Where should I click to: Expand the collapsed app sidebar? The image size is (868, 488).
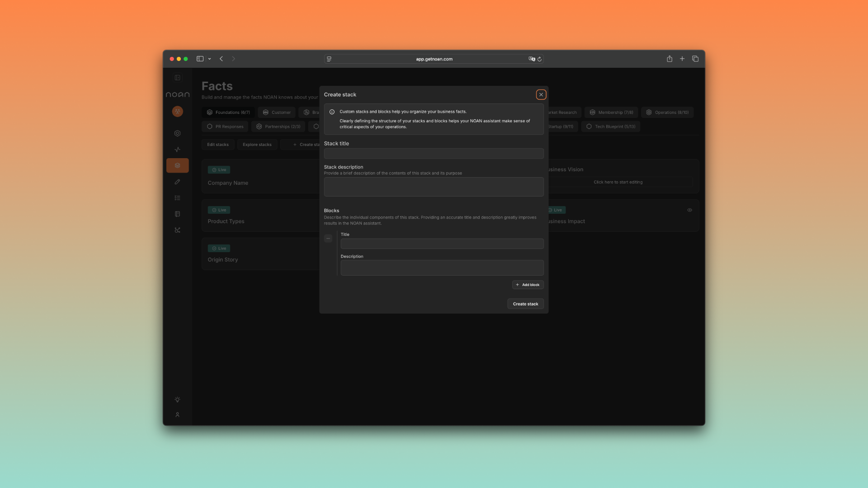[177, 78]
